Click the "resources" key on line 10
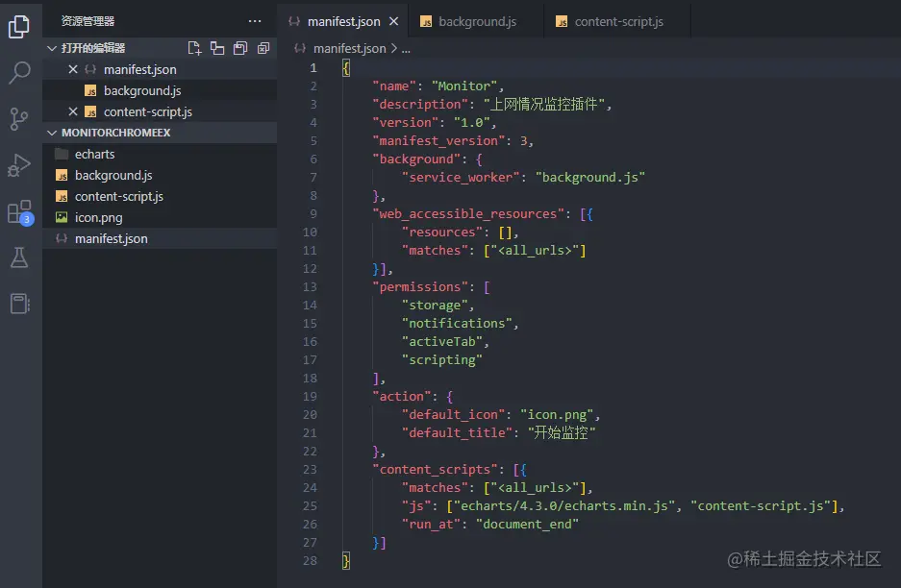 click(x=442, y=232)
